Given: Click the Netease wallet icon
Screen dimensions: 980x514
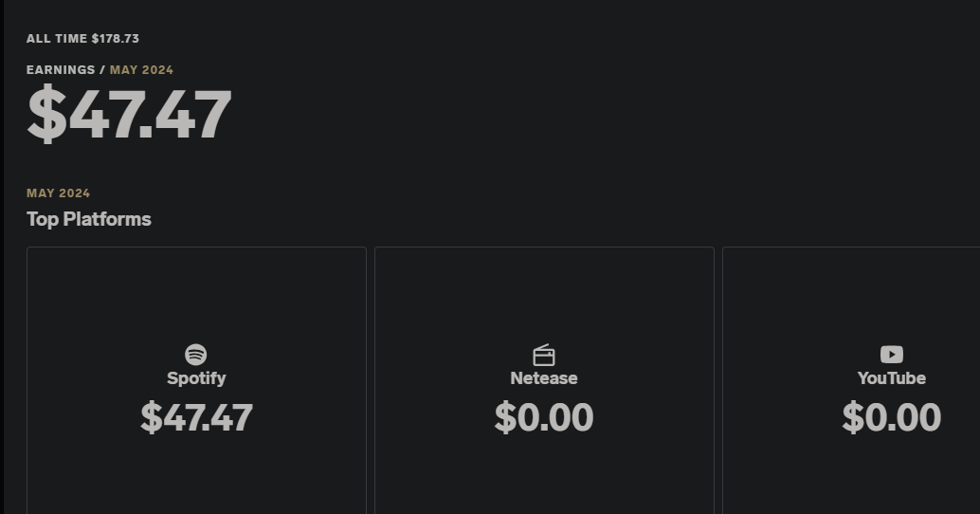Looking at the screenshot, I should [x=544, y=356].
